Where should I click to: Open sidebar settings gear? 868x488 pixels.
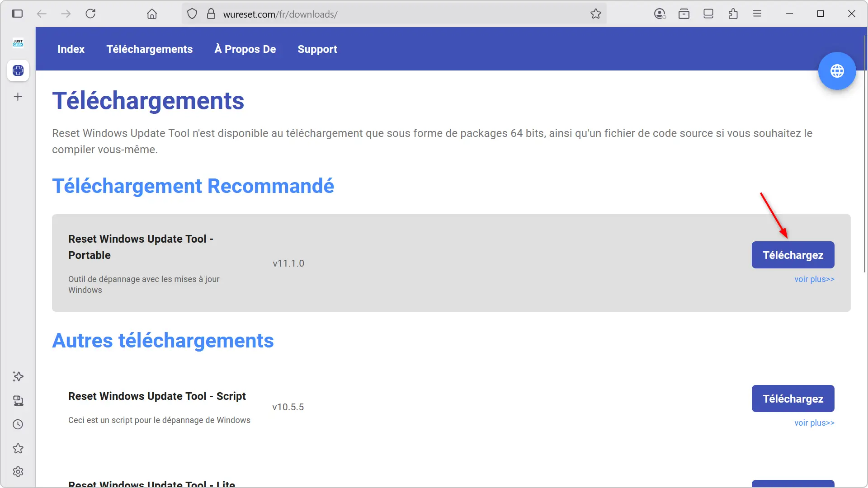(18, 472)
